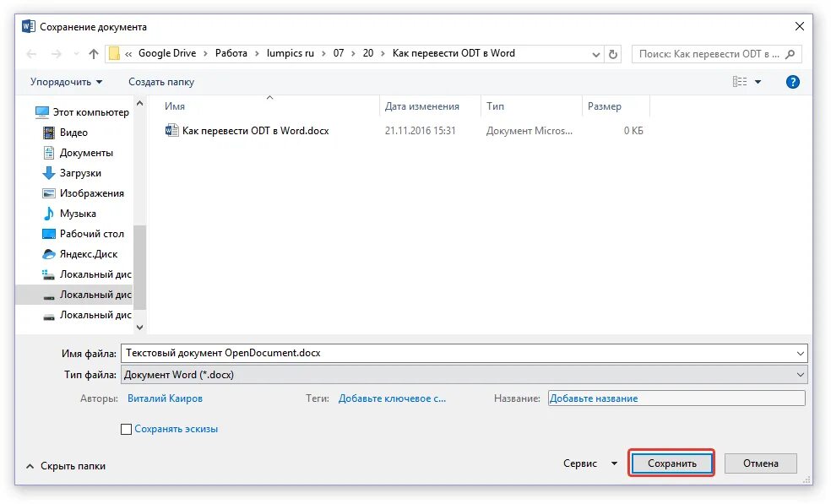The width and height of the screenshot is (831, 504).
Task: Open the view options dropdown arrow
Action: pyautogui.click(x=758, y=82)
